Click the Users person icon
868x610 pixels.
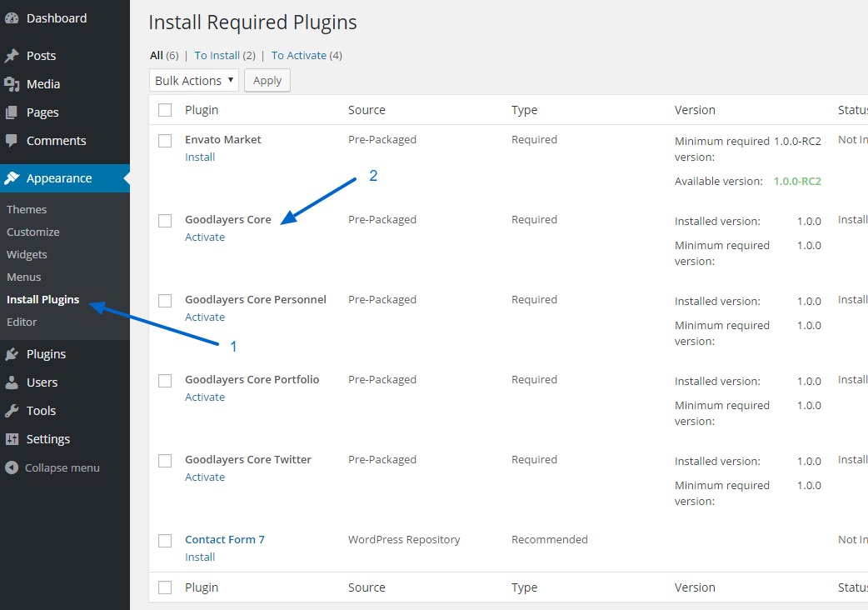pos(12,382)
